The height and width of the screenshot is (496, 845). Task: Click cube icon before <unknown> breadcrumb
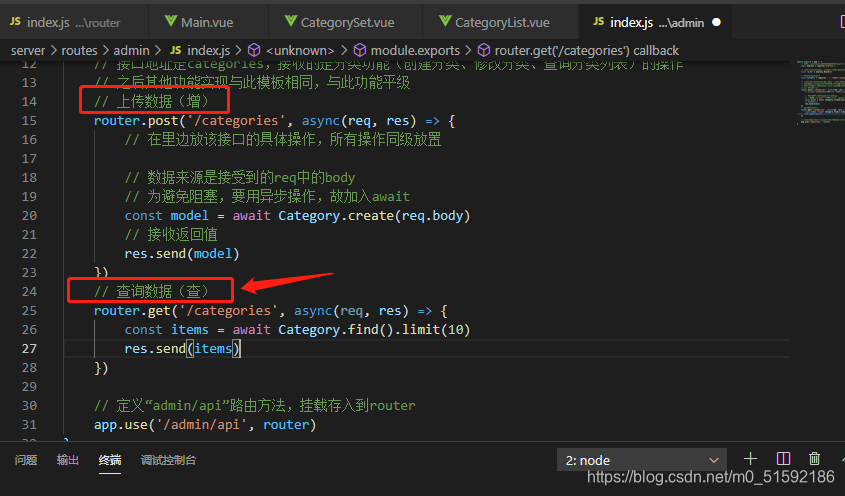254,50
